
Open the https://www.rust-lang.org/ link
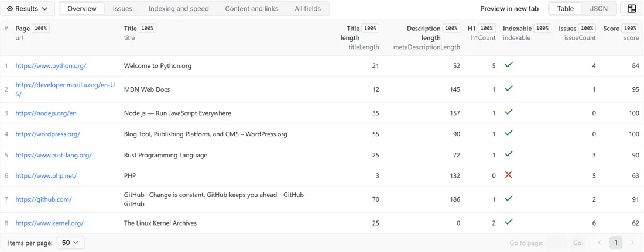pos(54,155)
